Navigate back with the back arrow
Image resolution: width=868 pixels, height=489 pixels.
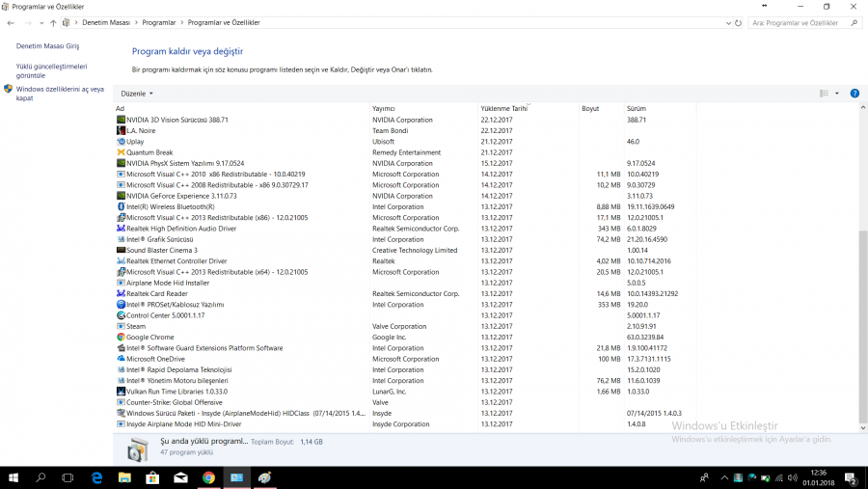(x=11, y=23)
